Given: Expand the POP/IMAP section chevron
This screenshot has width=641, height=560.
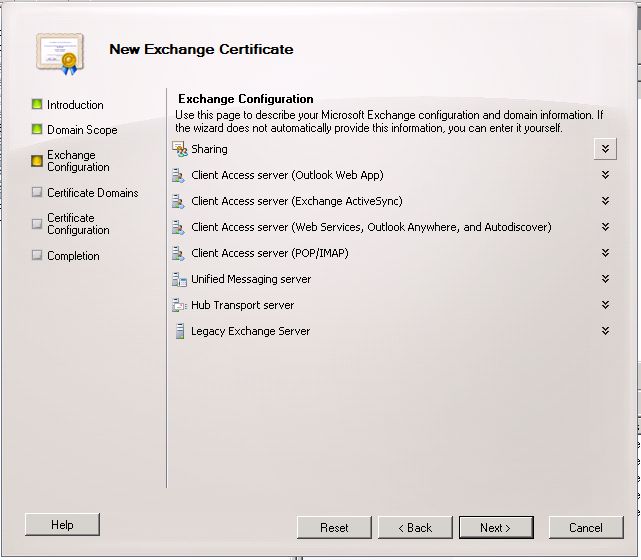Looking at the screenshot, I should pyautogui.click(x=605, y=253).
